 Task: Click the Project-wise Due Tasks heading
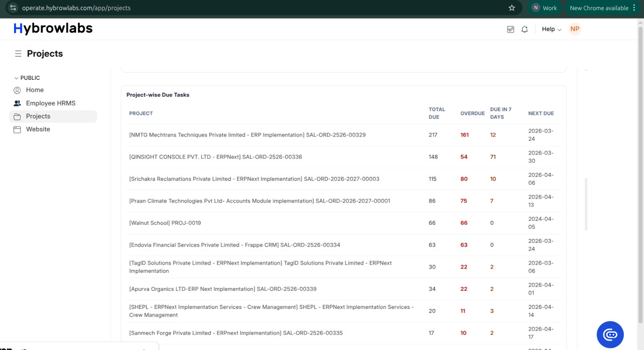point(158,95)
